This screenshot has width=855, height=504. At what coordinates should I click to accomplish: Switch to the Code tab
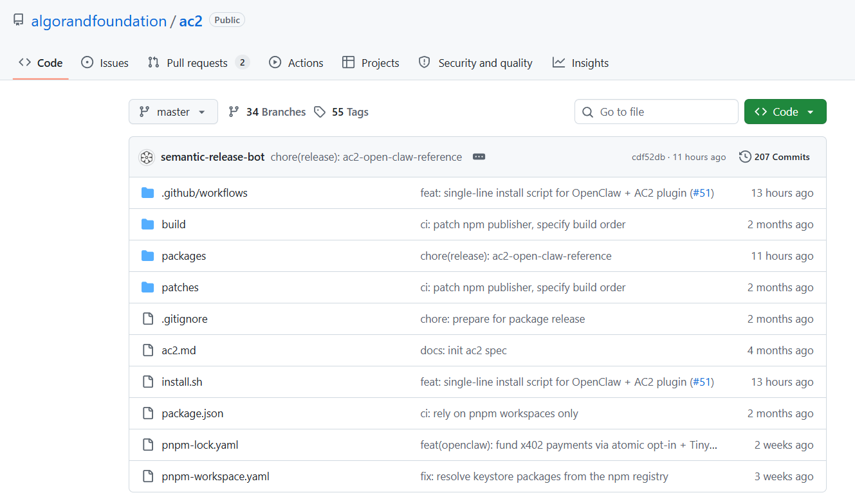[x=41, y=63]
